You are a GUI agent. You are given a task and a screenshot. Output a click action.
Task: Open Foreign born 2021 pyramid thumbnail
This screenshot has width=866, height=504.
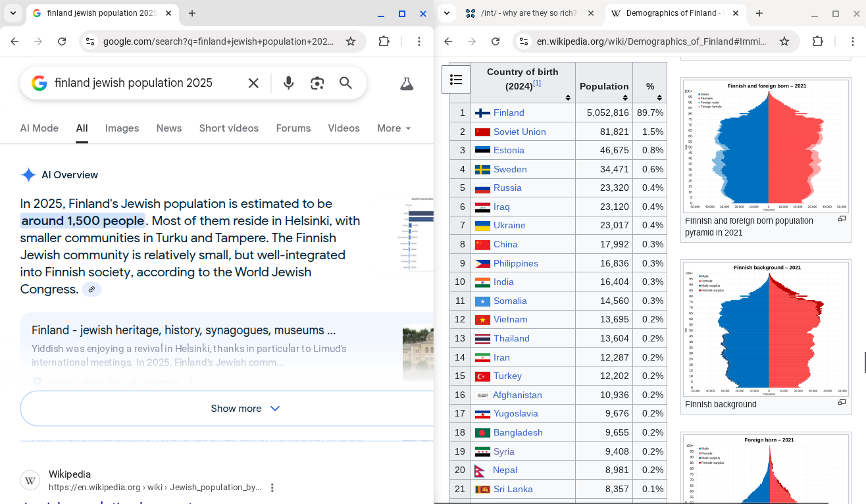(x=766, y=468)
